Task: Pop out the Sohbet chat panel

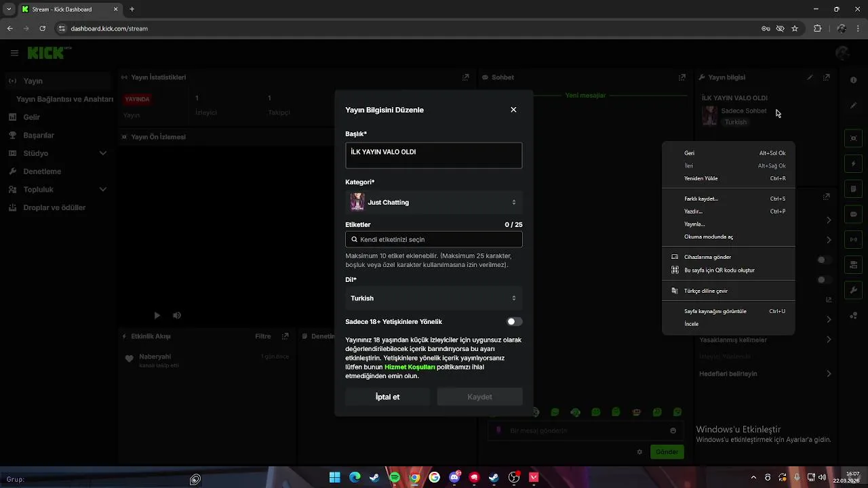Action: coord(682,77)
